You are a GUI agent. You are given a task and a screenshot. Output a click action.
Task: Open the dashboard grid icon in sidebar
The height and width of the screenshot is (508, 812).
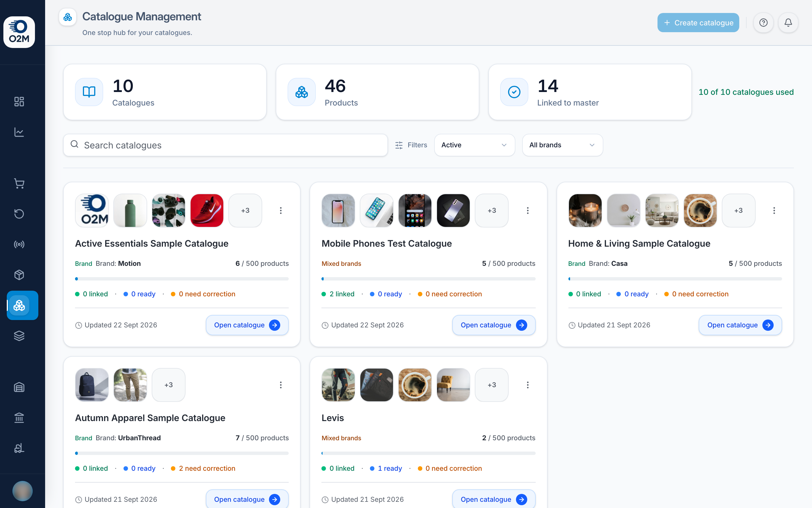pos(19,102)
